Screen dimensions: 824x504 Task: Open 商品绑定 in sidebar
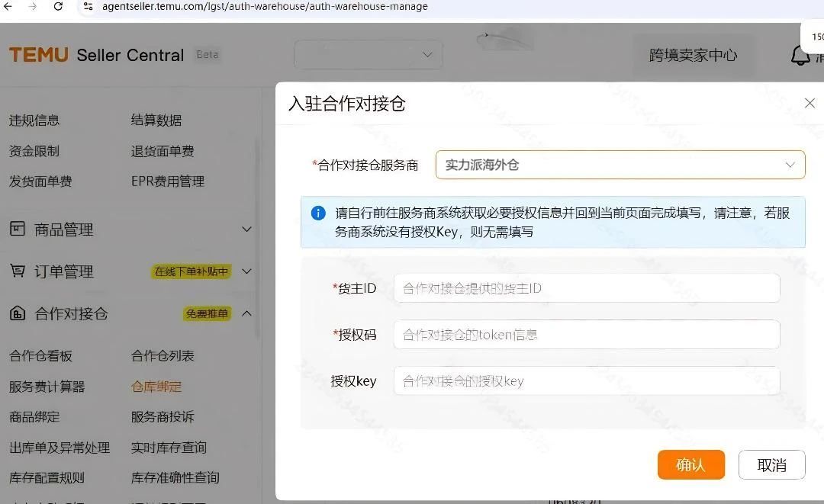[x=34, y=417]
